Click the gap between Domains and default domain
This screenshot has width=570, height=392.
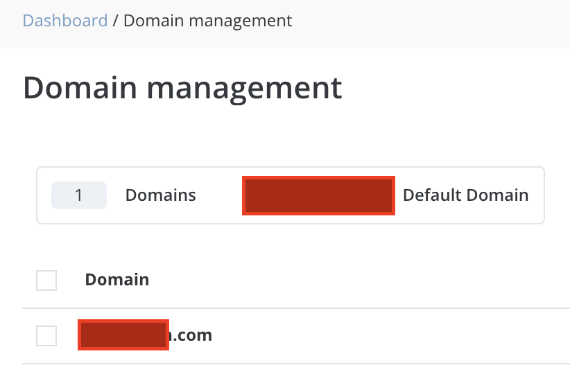click(x=219, y=195)
